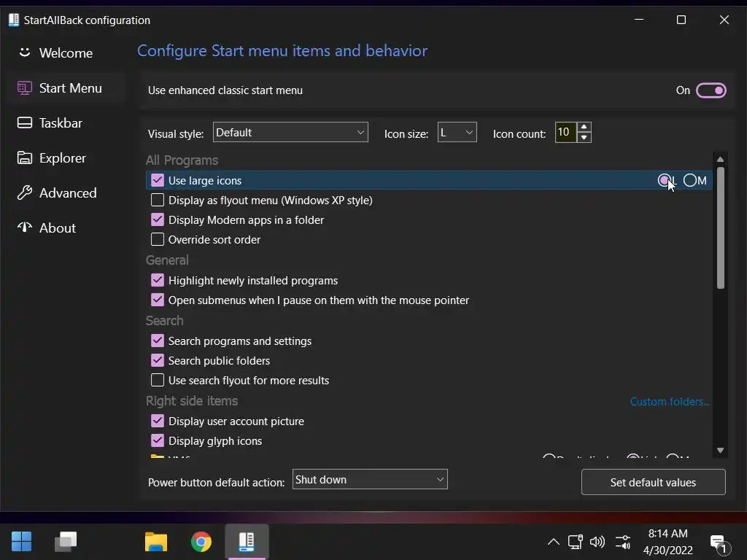
Task: Uncheck Display user account picture
Action: pyautogui.click(x=158, y=421)
